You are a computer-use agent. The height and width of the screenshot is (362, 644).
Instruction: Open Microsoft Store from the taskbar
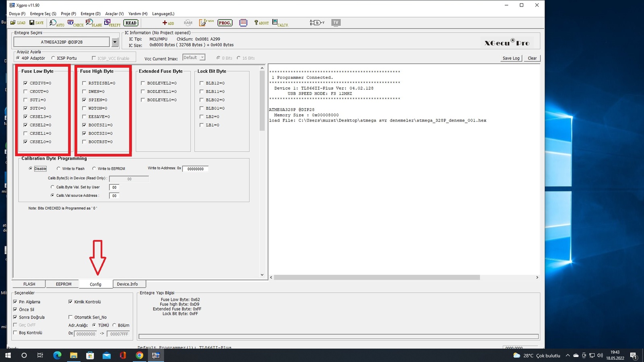[90, 355]
